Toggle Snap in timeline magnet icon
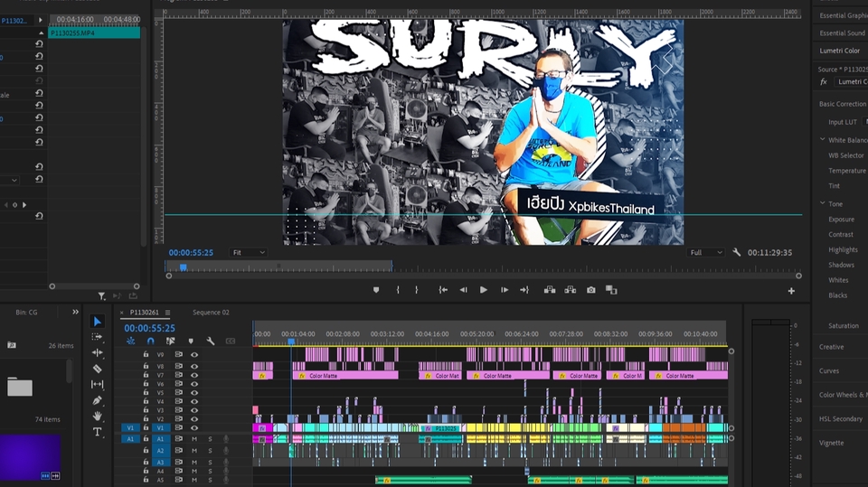 coord(151,341)
